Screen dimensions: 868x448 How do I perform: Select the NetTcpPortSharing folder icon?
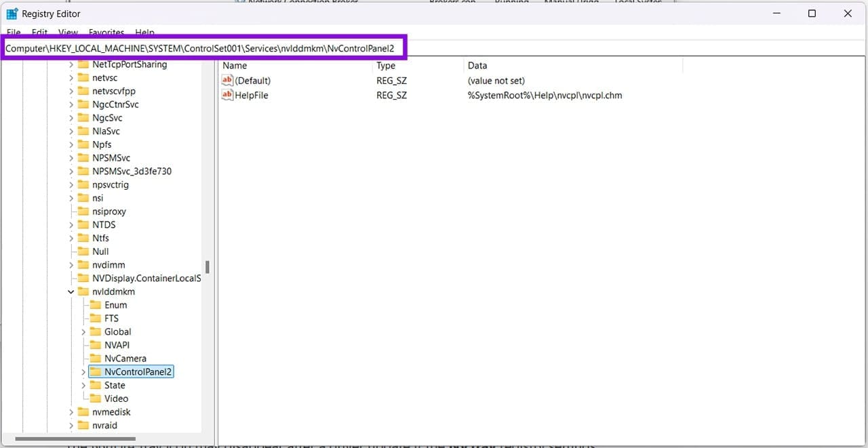point(83,64)
